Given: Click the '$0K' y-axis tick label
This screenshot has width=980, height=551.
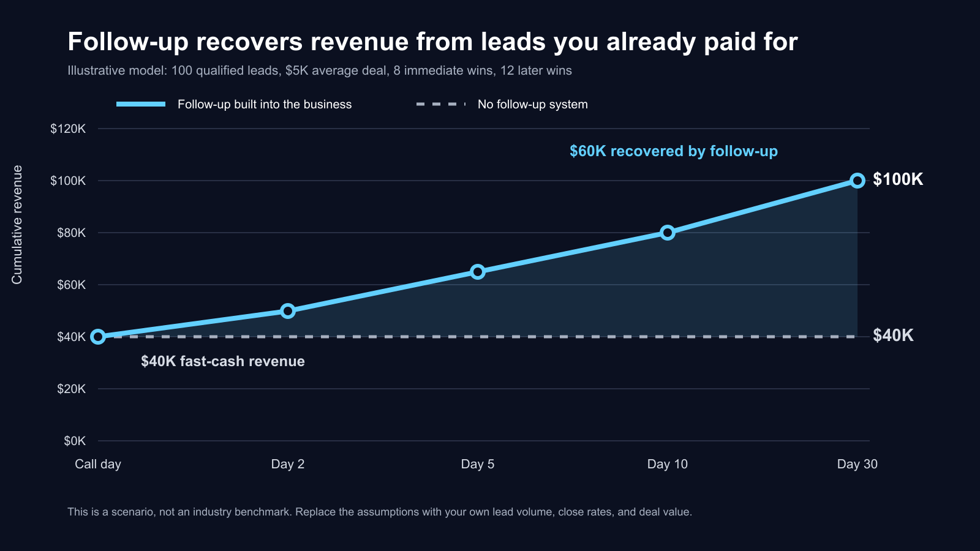Looking at the screenshot, I should [x=75, y=441].
